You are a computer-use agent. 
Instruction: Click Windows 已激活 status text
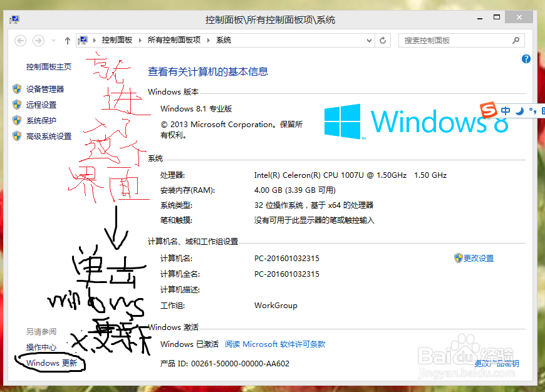tap(189, 344)
